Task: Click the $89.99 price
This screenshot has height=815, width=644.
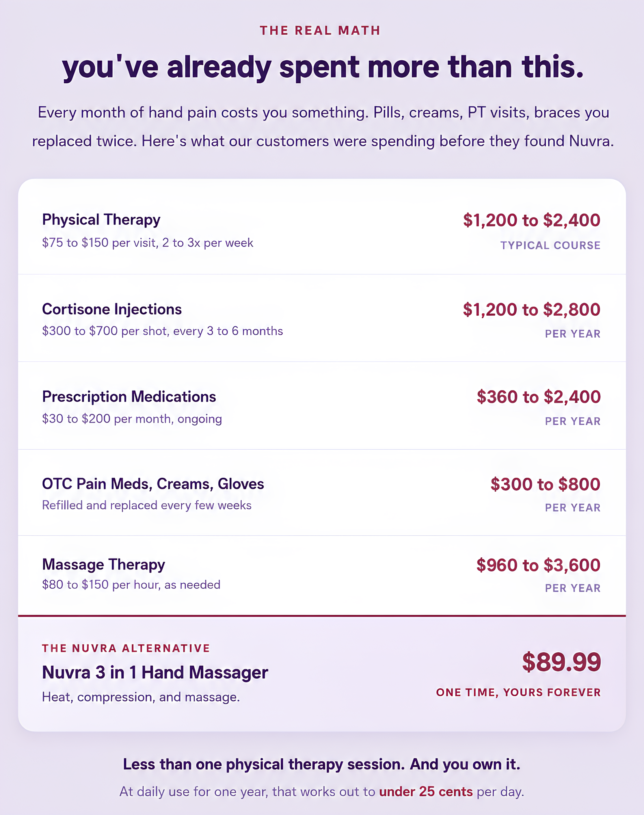Action: tap(561, 662)
